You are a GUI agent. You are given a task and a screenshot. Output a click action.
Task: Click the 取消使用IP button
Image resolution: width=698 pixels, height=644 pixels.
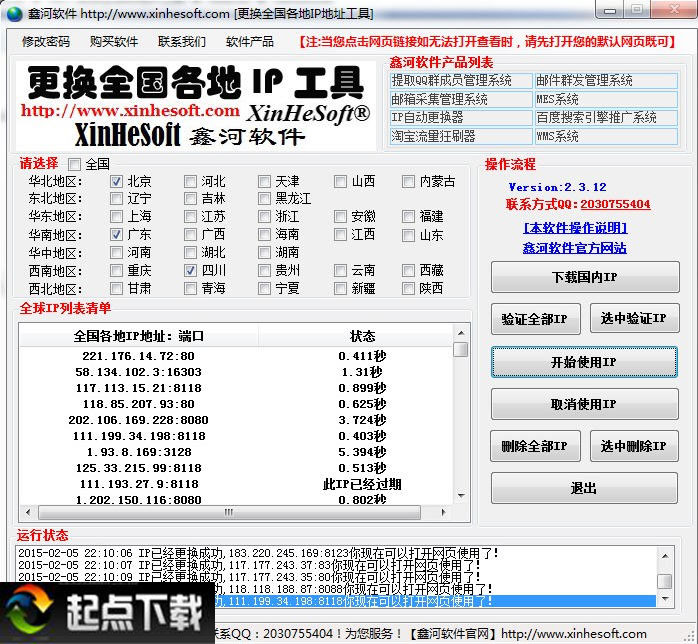coord(584,404)
